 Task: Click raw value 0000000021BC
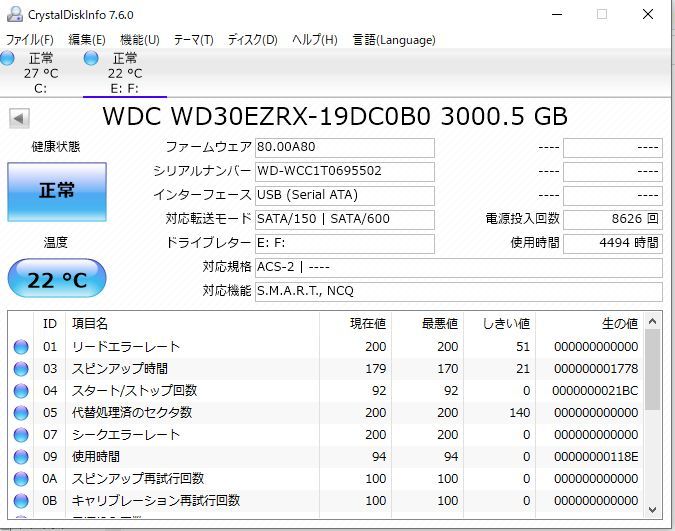[595, 391]
